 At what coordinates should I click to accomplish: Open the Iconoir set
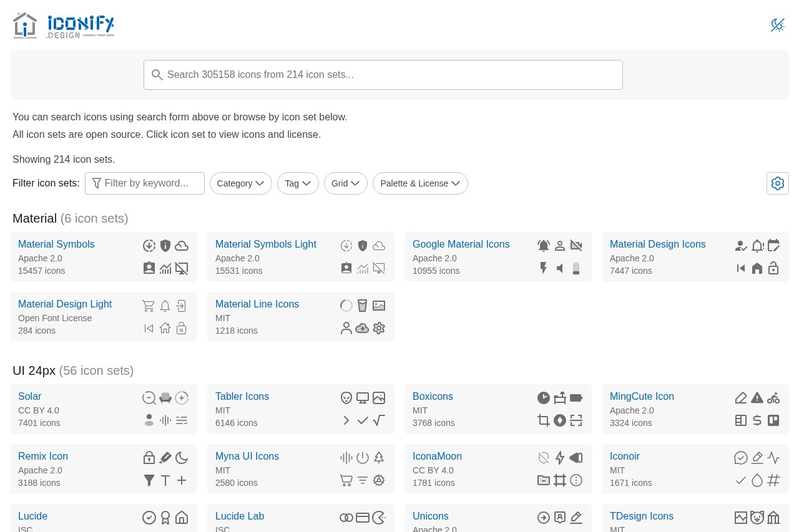pos(625,457)
